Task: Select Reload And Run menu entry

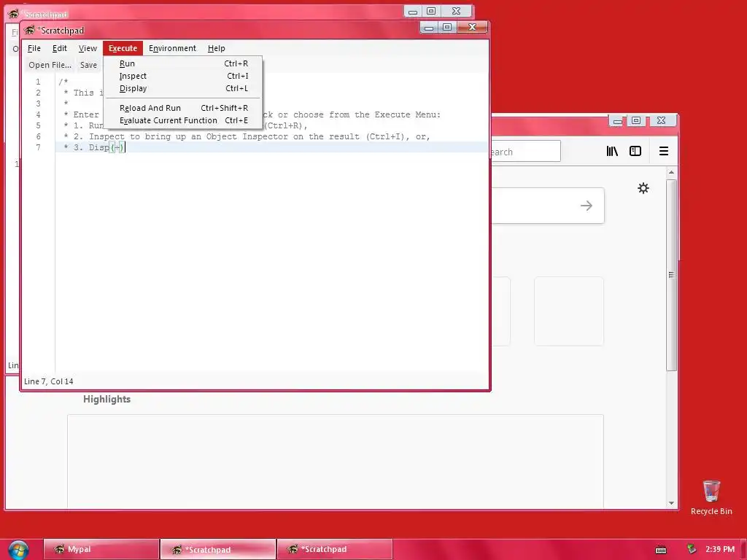Action: point(183,108)
